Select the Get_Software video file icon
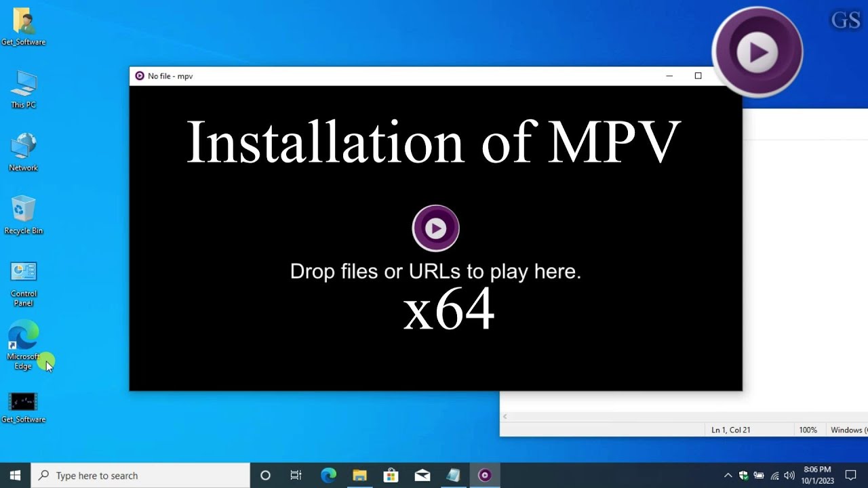The height and width of the screenshot is (488, 868). [23, 407]
